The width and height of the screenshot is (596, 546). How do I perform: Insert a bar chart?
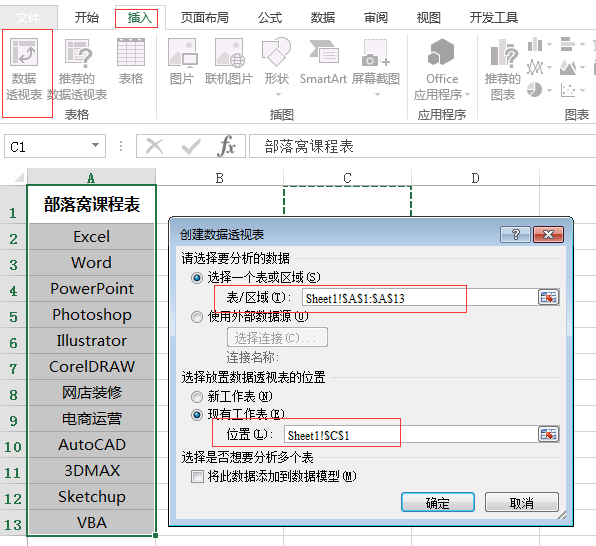point(568,44)
